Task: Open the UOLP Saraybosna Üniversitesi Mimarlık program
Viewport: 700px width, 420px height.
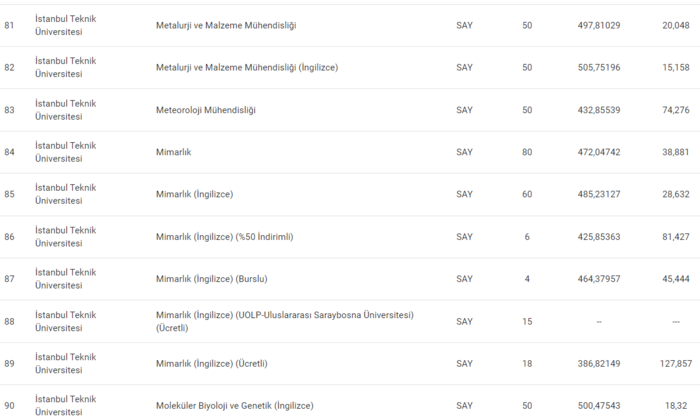Action: [x=285, y=321]
